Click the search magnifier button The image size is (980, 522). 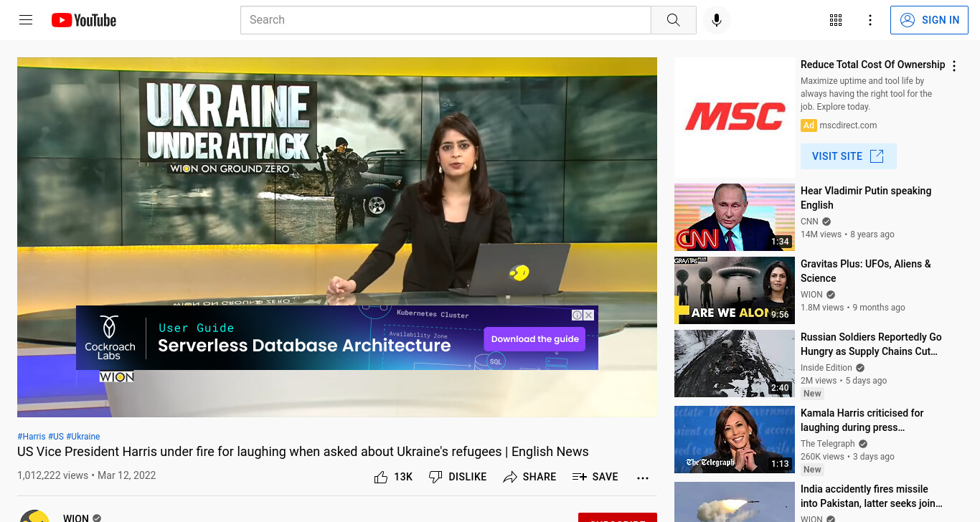tap(673, 20)
